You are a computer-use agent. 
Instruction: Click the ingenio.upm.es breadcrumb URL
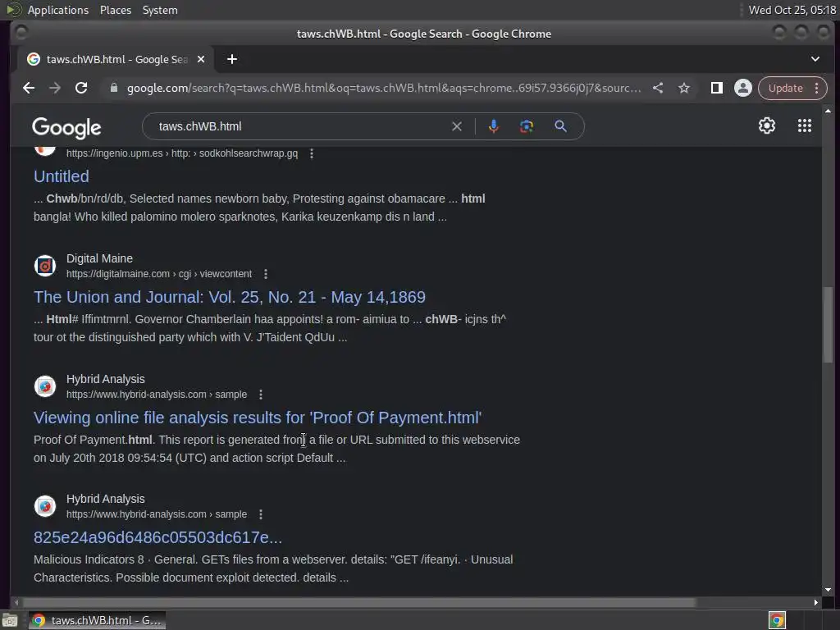(x=182, y=153)
